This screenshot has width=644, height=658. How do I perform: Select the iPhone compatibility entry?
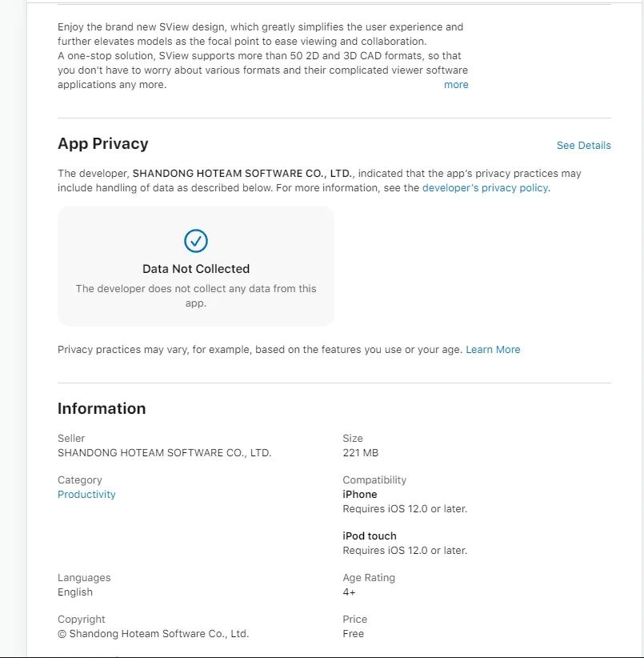point(360,495)
